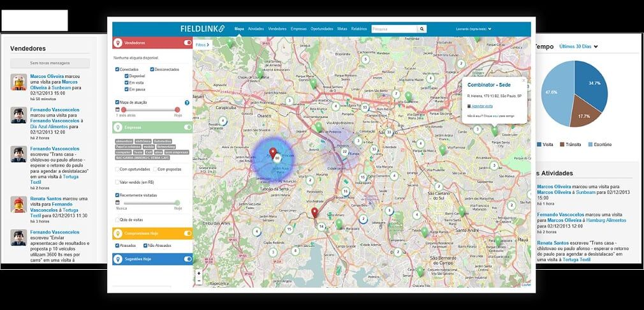
Task: Open the cluster marker labeled 60
Action: point(277,158)
